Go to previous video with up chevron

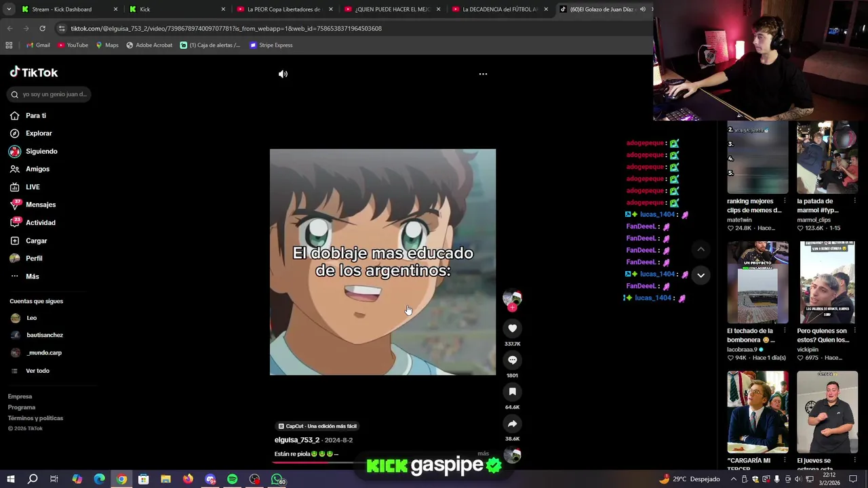[701, 249]
